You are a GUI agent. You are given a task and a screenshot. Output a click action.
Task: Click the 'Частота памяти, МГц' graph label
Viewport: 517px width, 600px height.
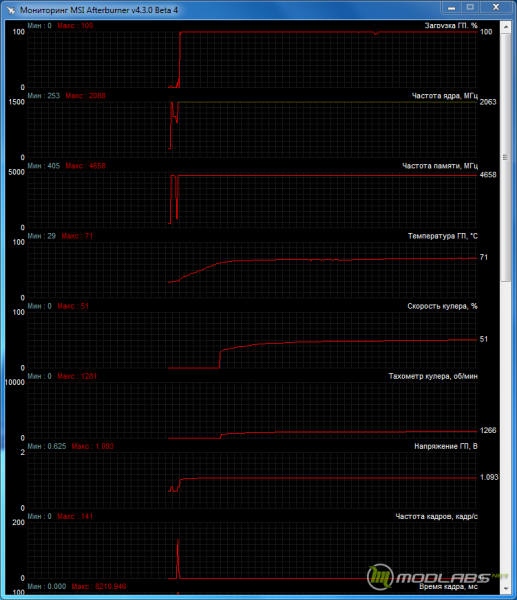440,166
